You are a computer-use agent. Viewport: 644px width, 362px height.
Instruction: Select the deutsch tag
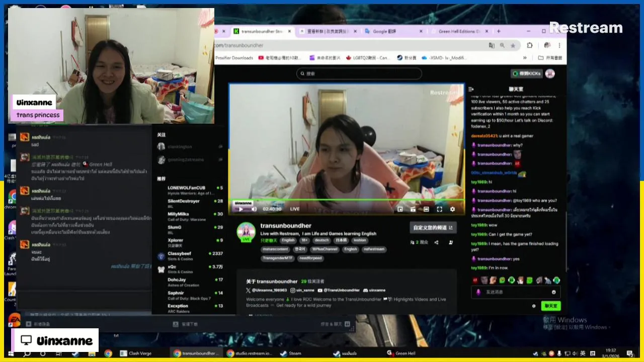pos(321,240)
